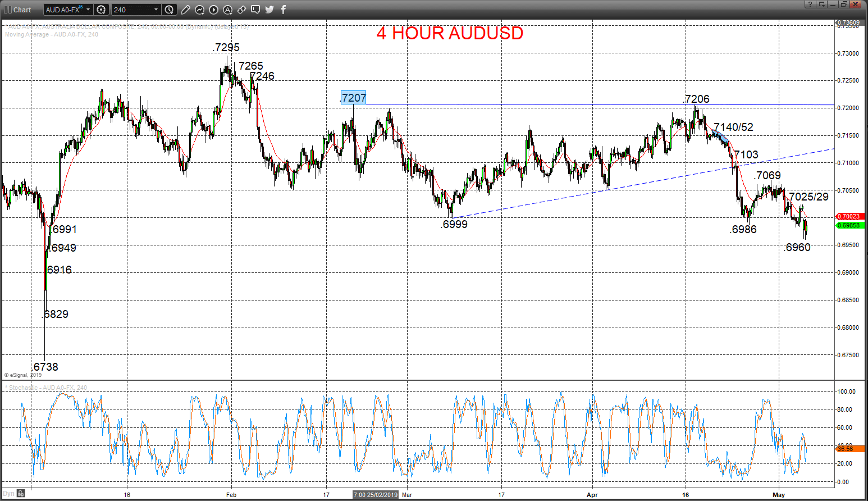Click the 4 HOUR AUDUSD chart title
The width and height of the screenshot is (868, 501).
(450, 33)
